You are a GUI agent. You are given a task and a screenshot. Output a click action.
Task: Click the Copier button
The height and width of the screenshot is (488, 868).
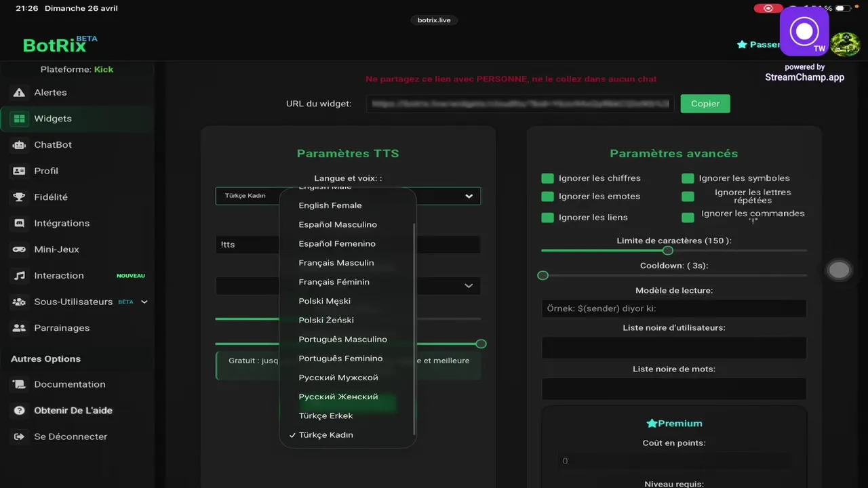click(x=705, y=104)
